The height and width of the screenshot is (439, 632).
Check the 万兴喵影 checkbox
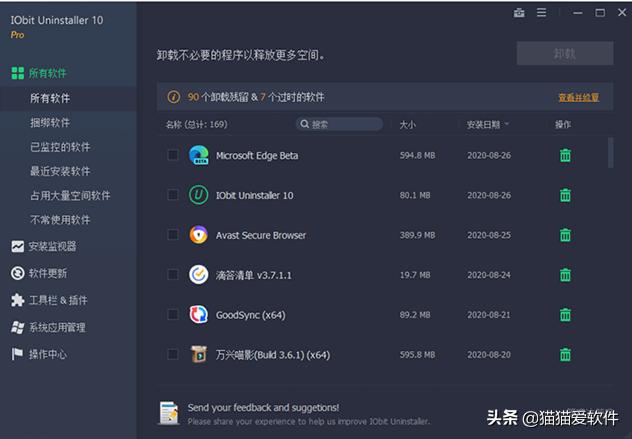173,355
